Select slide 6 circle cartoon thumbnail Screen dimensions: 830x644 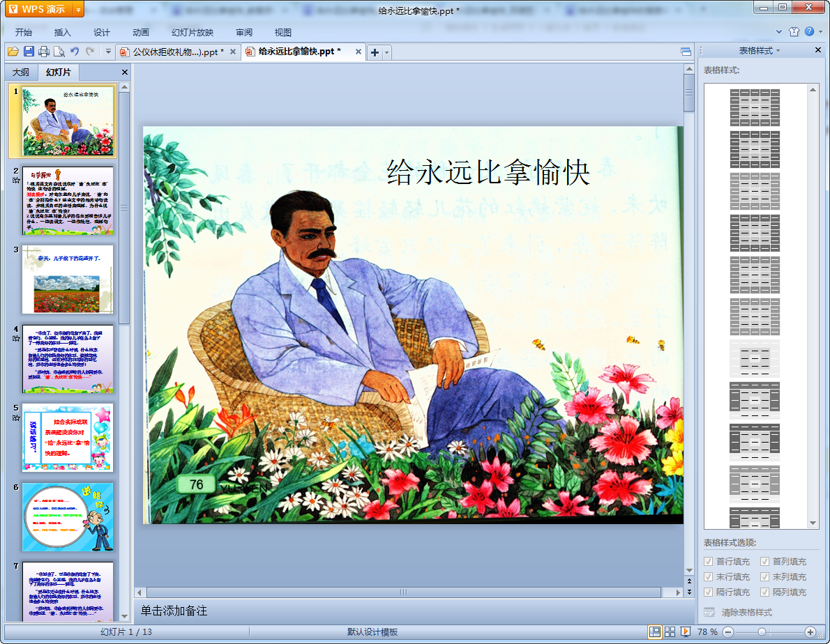point(68,517)
